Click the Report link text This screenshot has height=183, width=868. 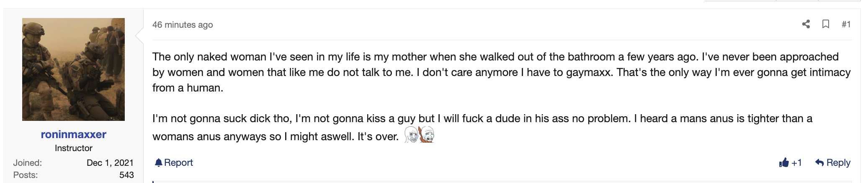pos(178,162)
